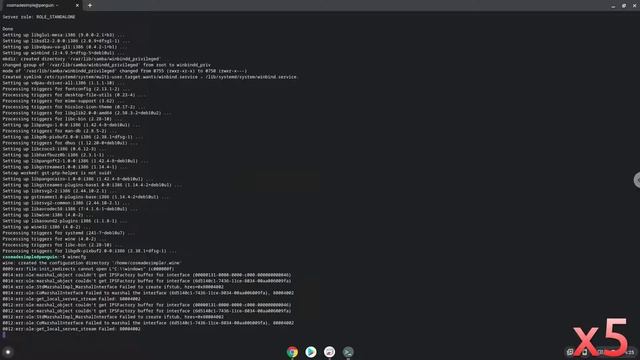This screenshot has height=360, width=640.
Task: Open Google Chrome from the shelf
Action: (292, 352)
